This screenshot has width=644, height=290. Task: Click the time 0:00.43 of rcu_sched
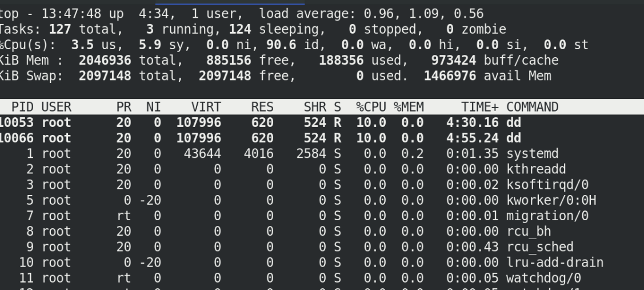[473, 247]
